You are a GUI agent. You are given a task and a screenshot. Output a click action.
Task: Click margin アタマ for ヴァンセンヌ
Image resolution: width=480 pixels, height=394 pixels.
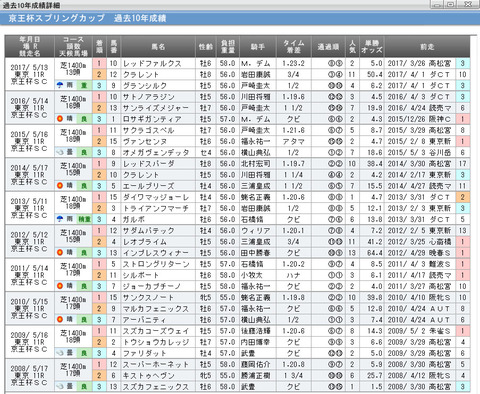(x=293, y=141)
